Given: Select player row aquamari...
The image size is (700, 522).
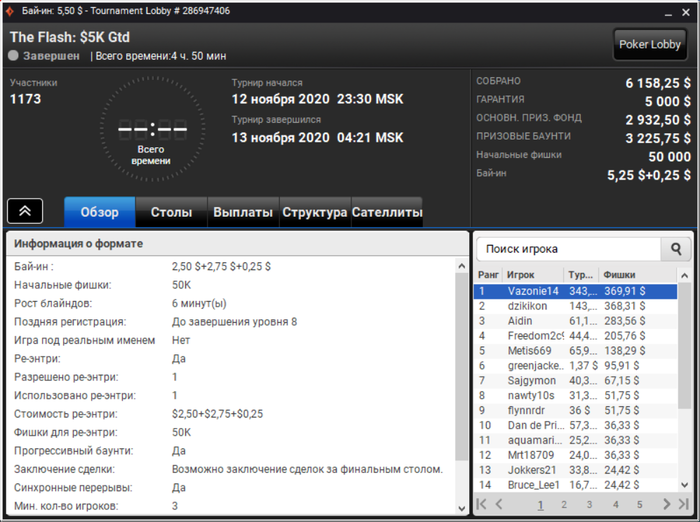Looking at the screenshot, I should tap(575, 440).
